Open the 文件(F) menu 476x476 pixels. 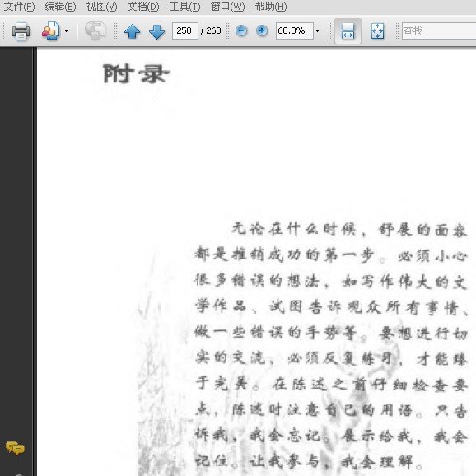pyautogui.click(x=19, y=7)
